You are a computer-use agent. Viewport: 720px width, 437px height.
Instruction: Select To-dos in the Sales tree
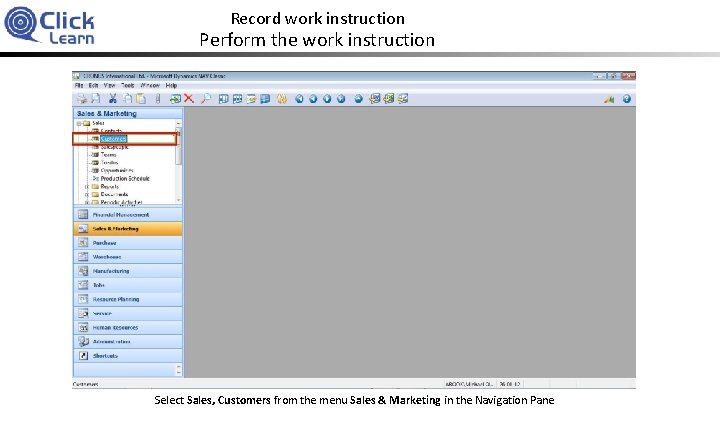109,162
